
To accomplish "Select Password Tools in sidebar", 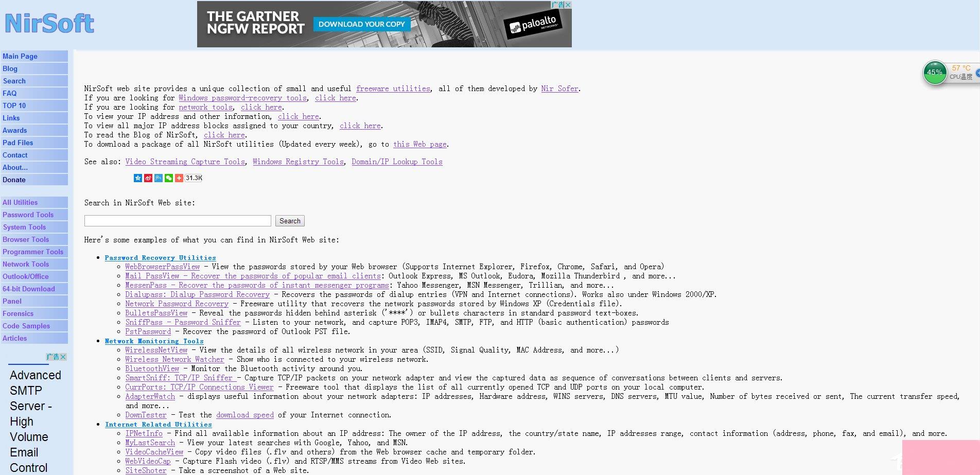I will point(34,215).
